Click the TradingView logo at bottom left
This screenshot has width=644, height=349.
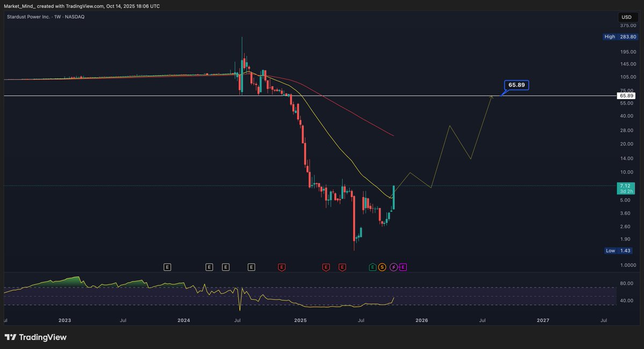(x=36, y=338)
